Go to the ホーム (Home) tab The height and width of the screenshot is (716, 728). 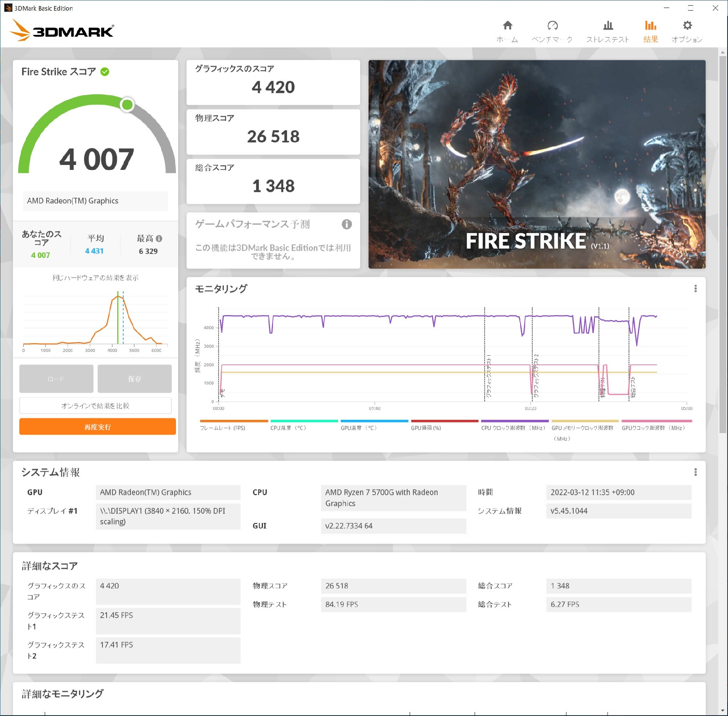click(507, 31)
